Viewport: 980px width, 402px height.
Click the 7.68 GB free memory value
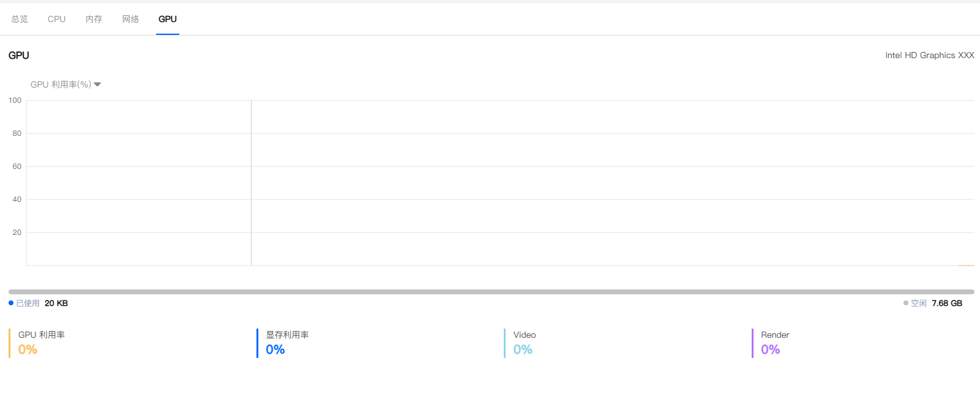coord(947,303)
